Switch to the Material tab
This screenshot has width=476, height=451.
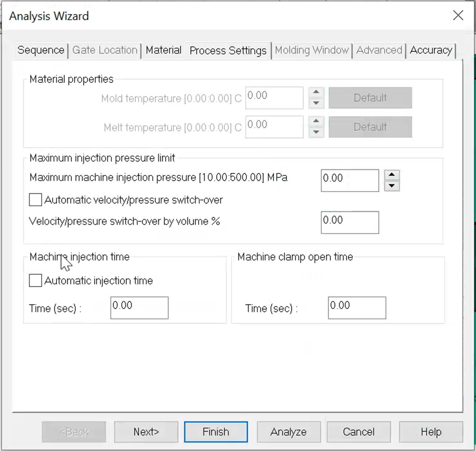(x=163, y=50)
